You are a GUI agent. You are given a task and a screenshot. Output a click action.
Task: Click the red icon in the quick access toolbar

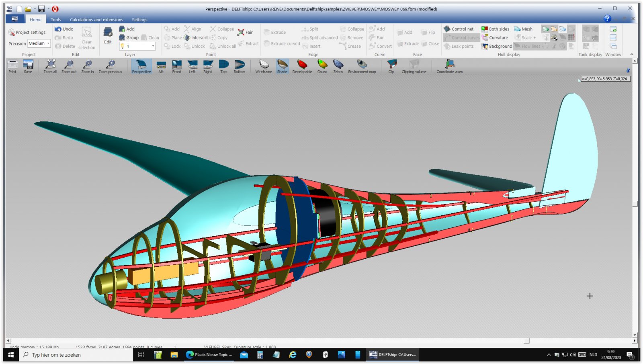coord(55,9)
